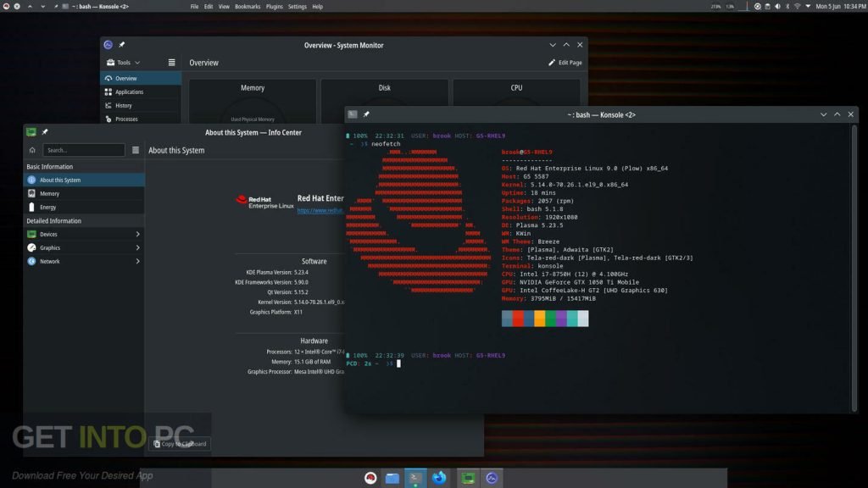Viewport: 868px width, 488px height.
Task: Click the hamburger icon beside Info Center search box
Action: point(136,149)
